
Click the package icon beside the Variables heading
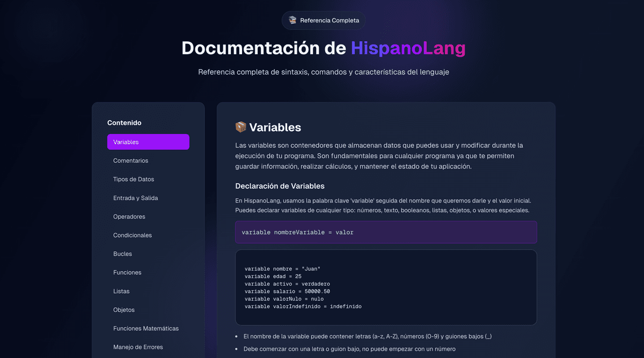click(240, 127)
